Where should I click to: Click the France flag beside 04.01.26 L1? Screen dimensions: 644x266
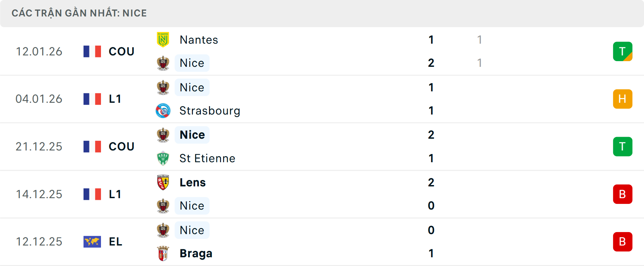click(x=92, y=99)
